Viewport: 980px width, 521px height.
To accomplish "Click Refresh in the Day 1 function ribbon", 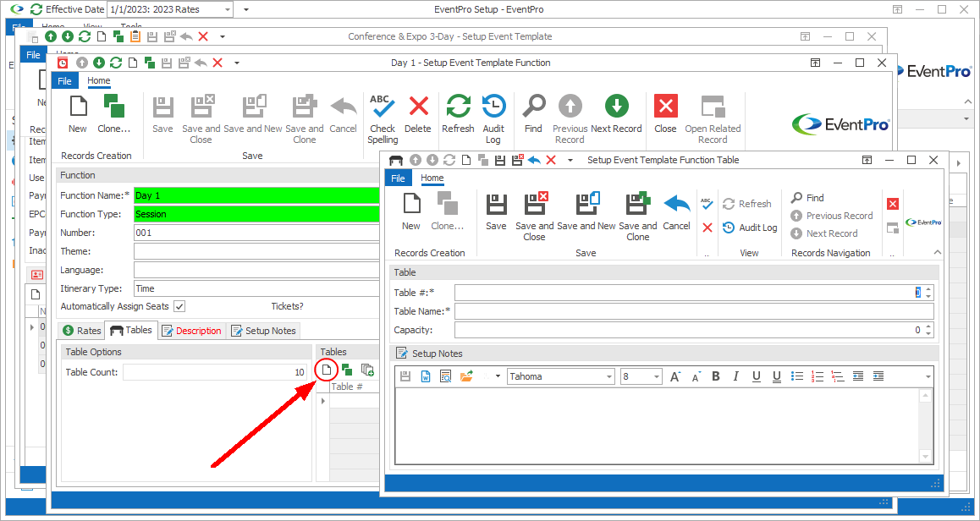I will pyautogui.click(x=458, y=115).
